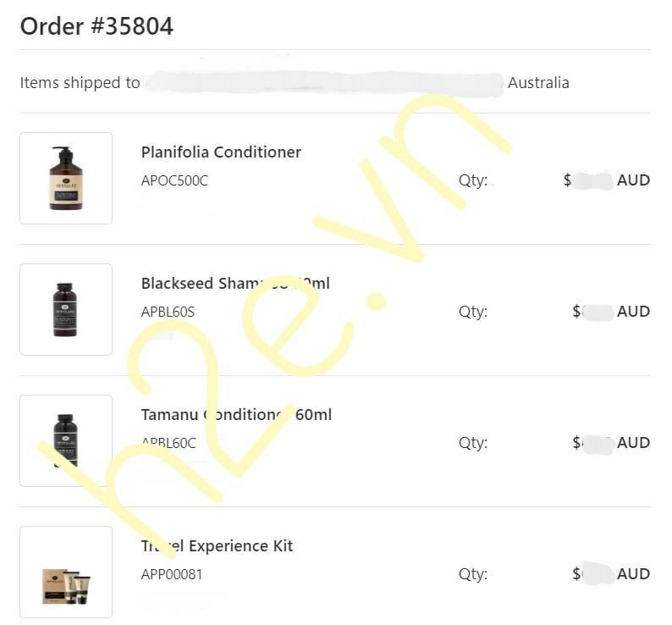This screenshot has height=625, width=672.
Task: Click the Blackseed Shampoo product name
Action: pos(235,283)
